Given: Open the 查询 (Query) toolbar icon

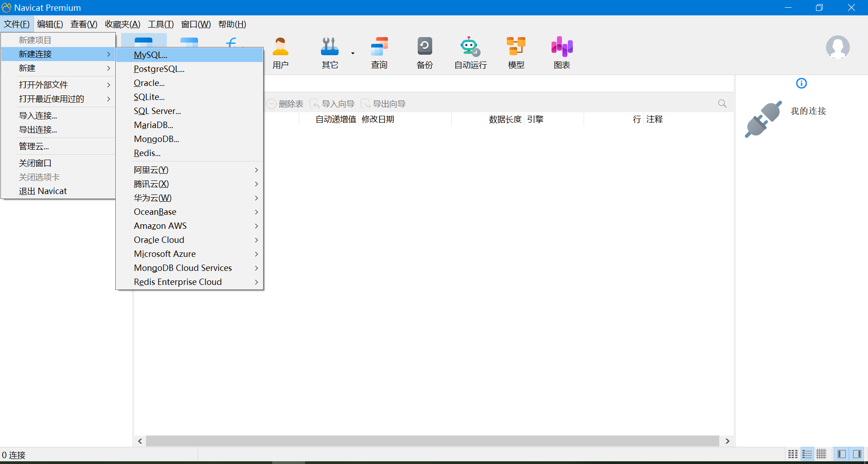Looking at the screenshot, I should (x=379, y=52).
